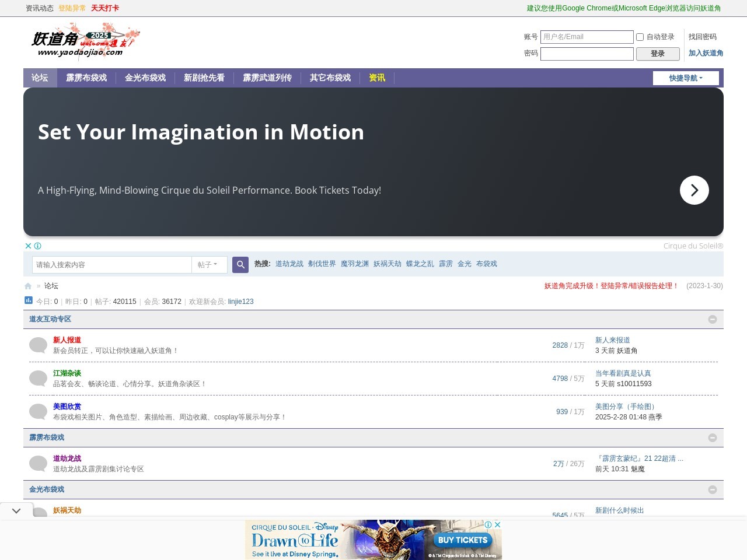The width and height of the screenshot is (747, 560).
Task: Click the Cirque du Soleil banner headline
Action: coord(201,132)
